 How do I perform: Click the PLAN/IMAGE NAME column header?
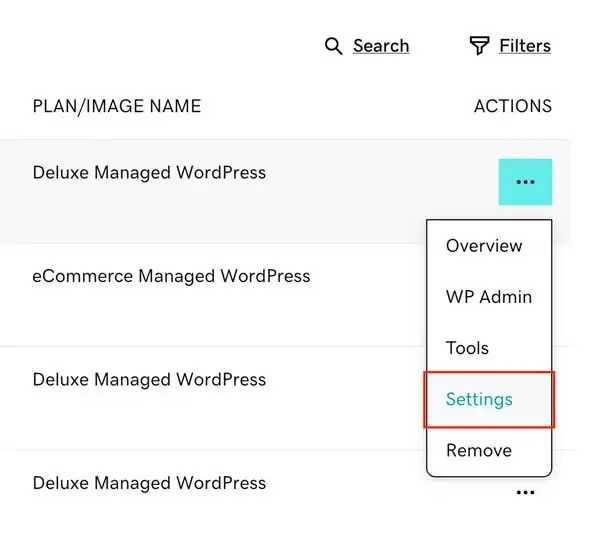(x=117, y=106)
